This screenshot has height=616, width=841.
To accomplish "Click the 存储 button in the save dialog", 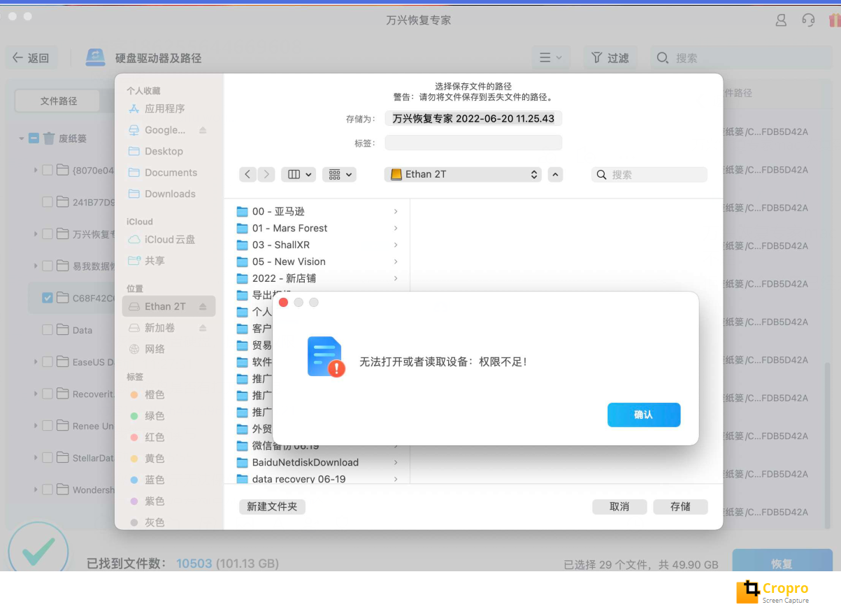I will coord(680,506).
